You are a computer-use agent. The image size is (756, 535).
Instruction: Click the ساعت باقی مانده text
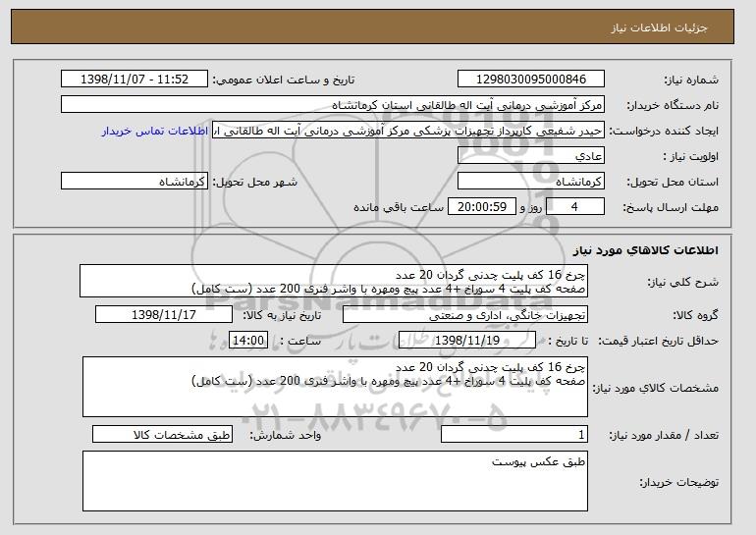399,208
